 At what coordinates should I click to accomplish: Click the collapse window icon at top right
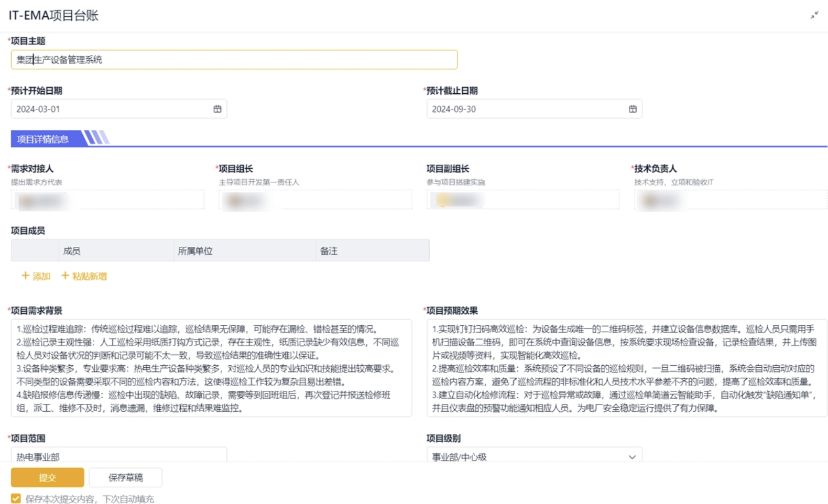tap(814, 15)
